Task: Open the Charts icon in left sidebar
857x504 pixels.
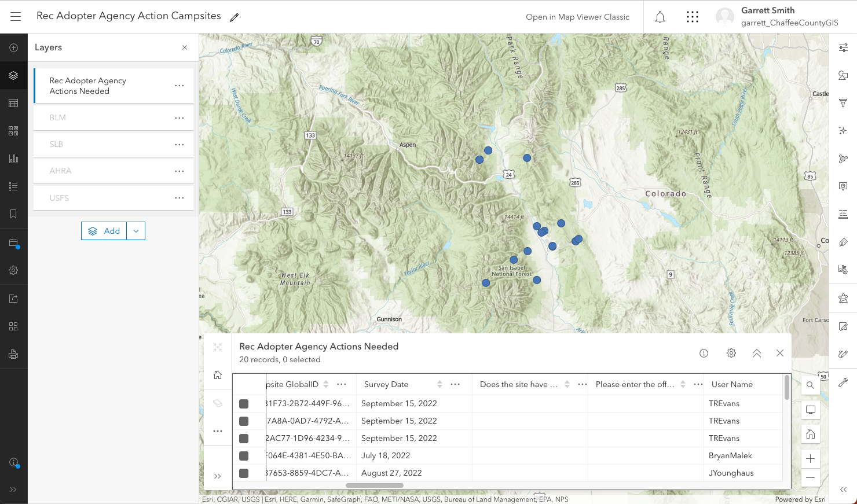Action: 13,159
